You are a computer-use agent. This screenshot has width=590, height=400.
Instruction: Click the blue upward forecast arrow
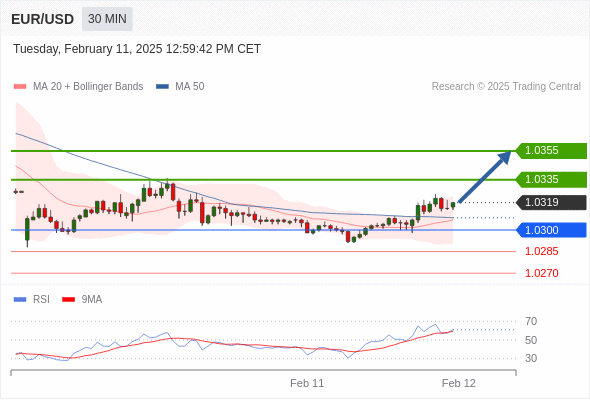485,176
